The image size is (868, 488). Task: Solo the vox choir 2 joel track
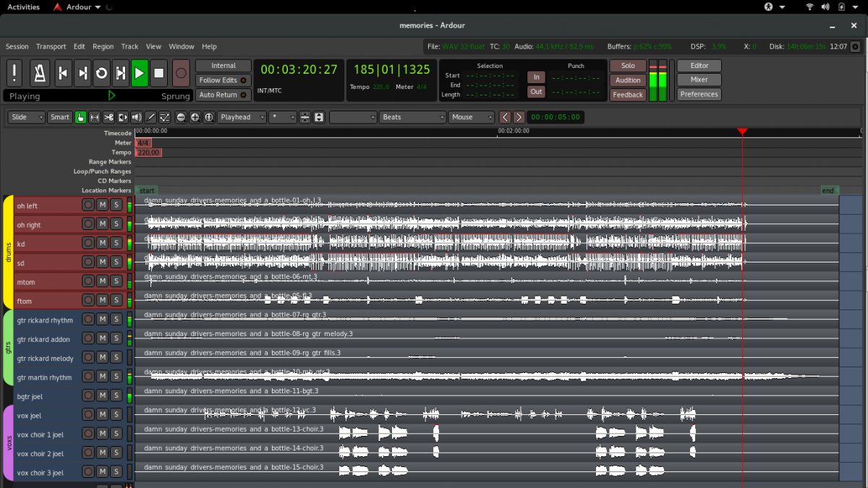tap(115, 453)
